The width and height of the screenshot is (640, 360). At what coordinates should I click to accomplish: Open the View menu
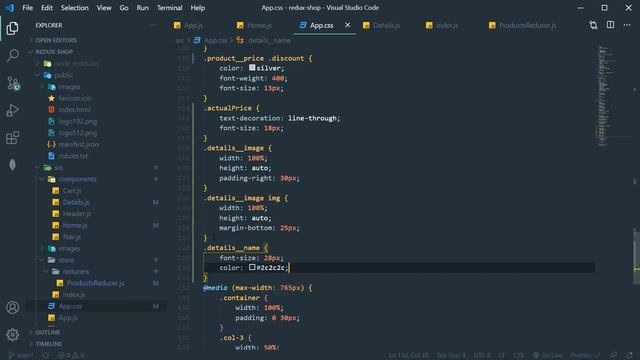click(x=104, y=8)
